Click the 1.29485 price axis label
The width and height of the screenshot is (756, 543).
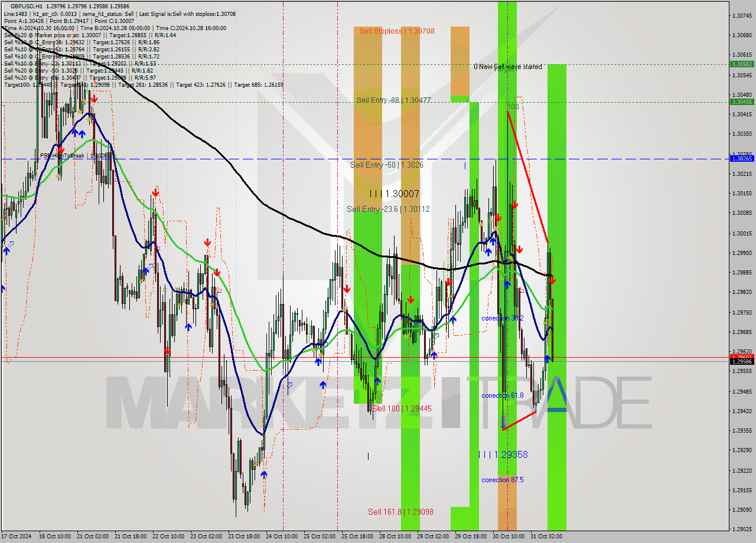[742, 391]
